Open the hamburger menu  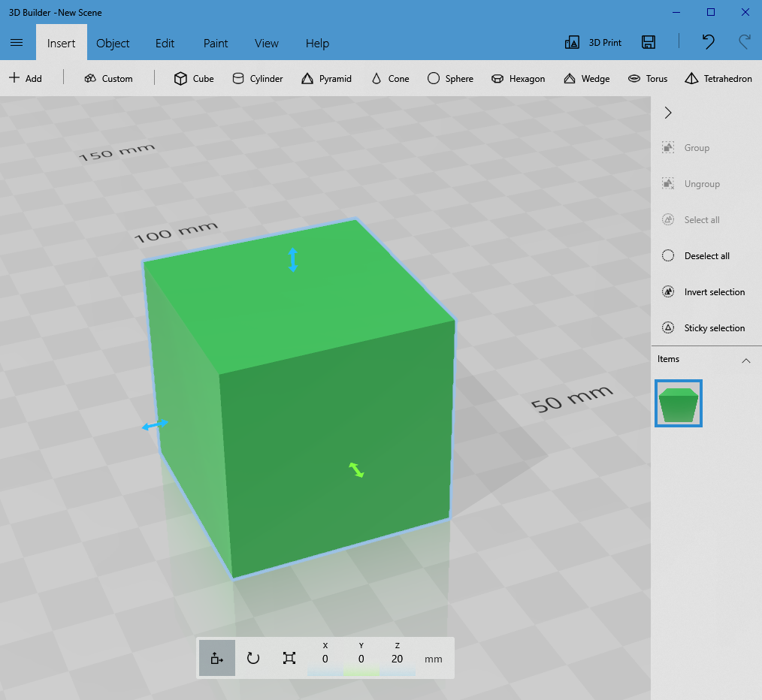[17, 43]
